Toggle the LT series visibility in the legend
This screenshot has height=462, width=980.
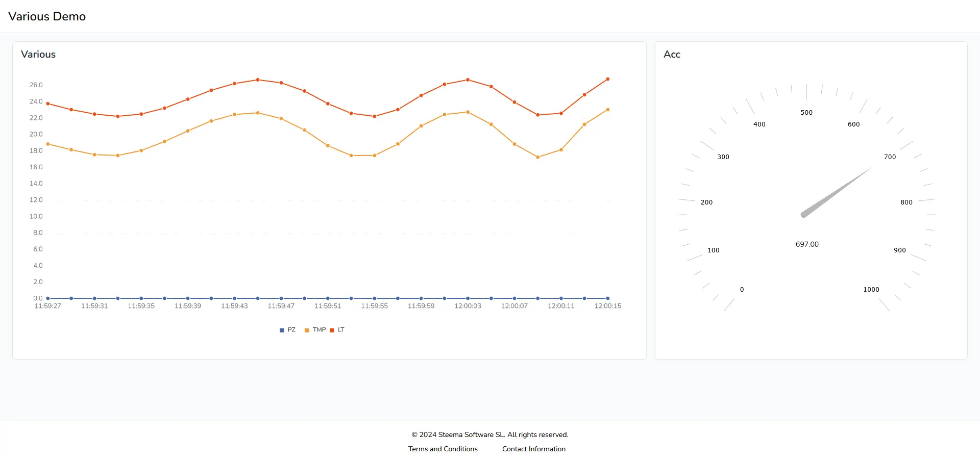coord(337,330)
